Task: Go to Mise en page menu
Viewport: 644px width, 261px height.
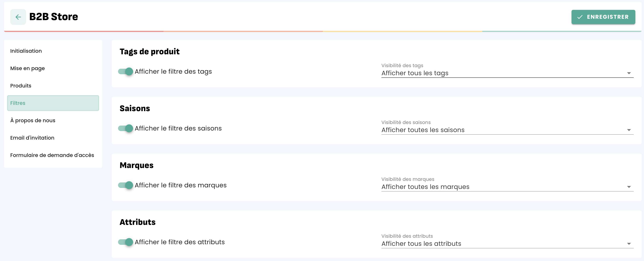Action: (27, 68)
